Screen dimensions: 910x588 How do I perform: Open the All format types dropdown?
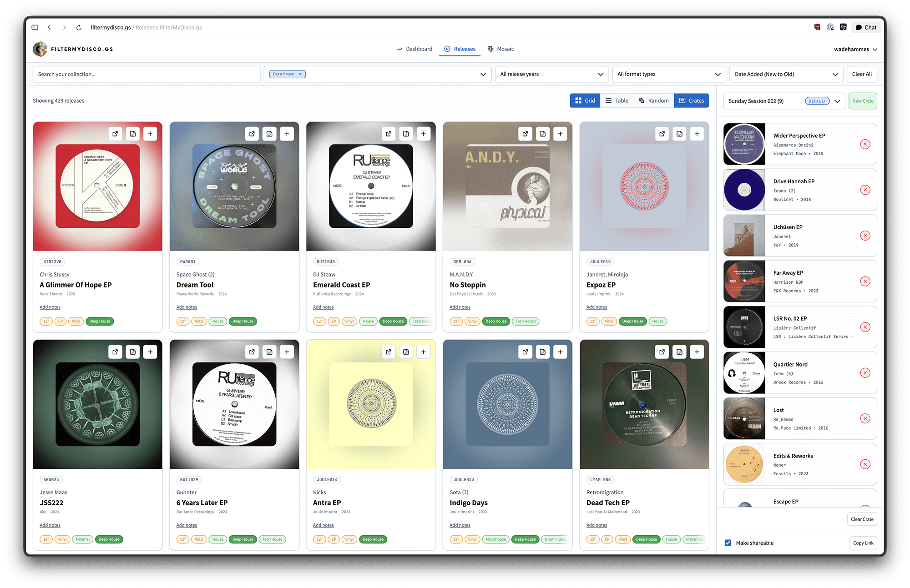669,74
